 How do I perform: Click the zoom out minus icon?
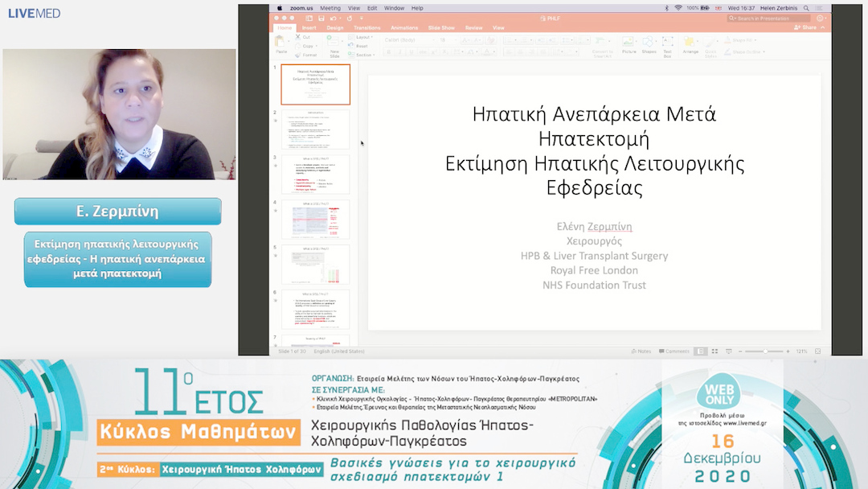(740, 351)
